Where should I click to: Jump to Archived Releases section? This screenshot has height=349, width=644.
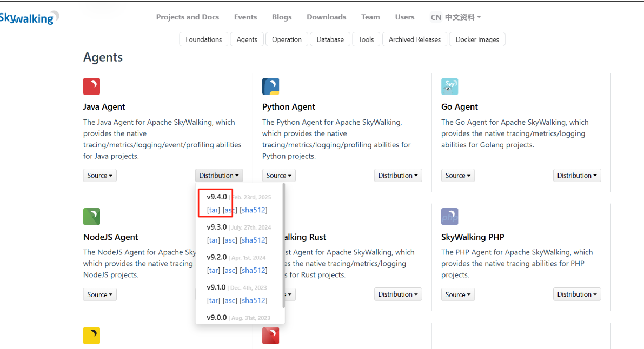415,39
